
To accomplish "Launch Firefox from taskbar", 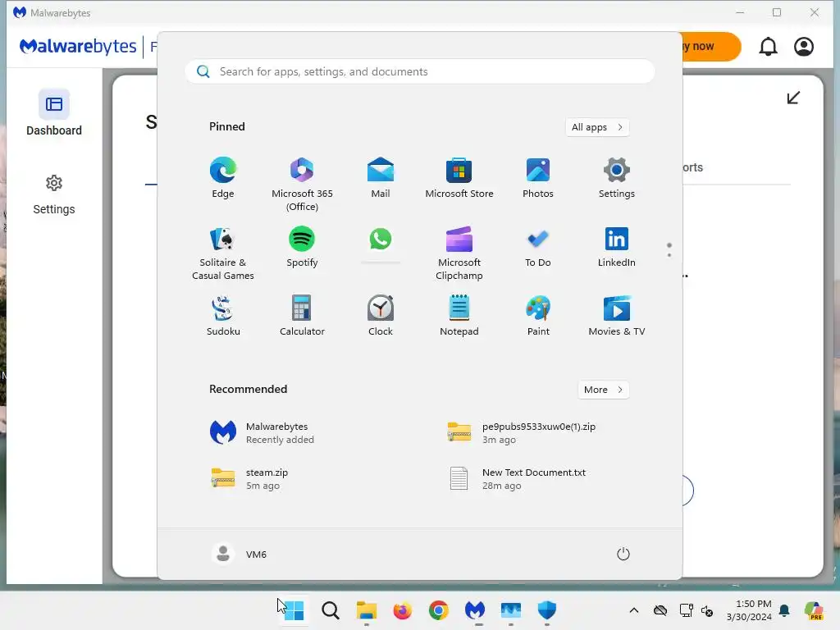I will pyautogui.click(x=402, y=610).
